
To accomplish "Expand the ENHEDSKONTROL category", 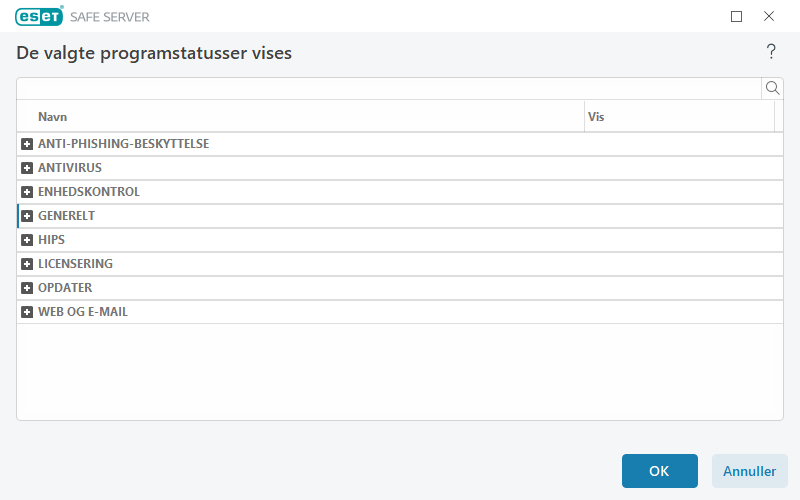I will 28,192.
